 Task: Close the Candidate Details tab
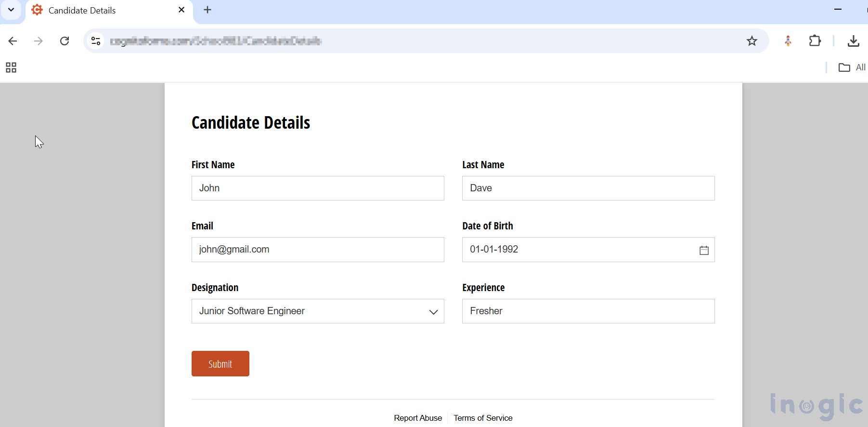pos(181,10)
